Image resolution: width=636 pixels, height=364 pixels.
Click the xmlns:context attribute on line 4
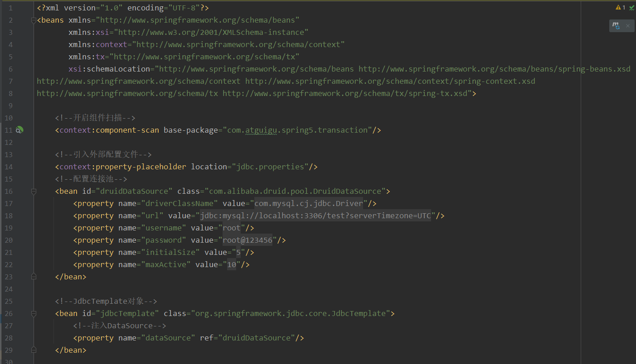coord(98,44)
